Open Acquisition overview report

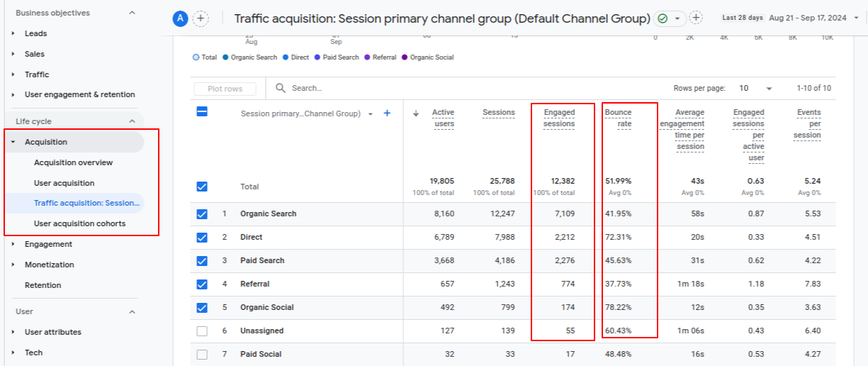73,162
